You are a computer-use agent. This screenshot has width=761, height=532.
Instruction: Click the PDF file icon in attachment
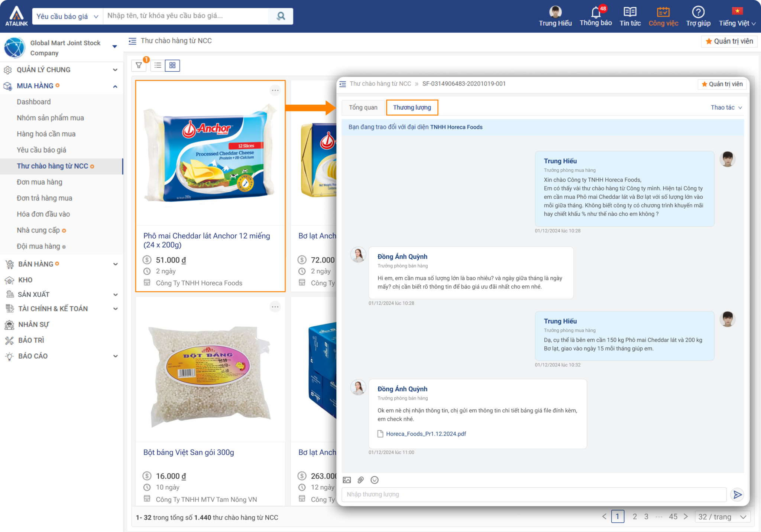tap(380, 434)
